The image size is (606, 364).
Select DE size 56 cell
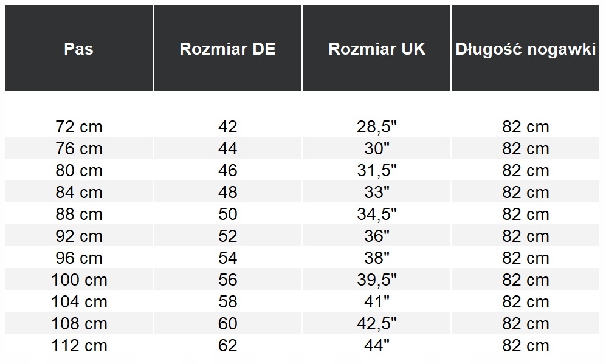click(x=227, y=280)
